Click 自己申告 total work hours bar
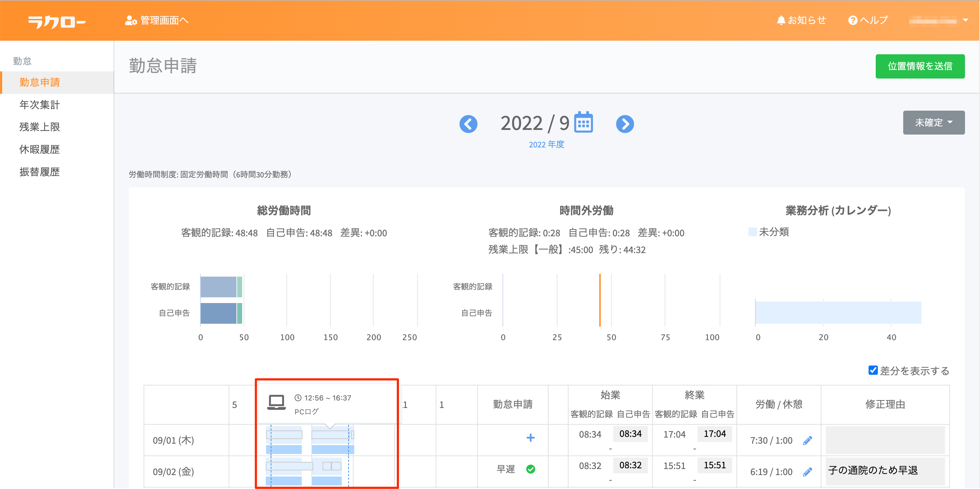The width and height of the screenshot is (980, 489). coord(221,313)
